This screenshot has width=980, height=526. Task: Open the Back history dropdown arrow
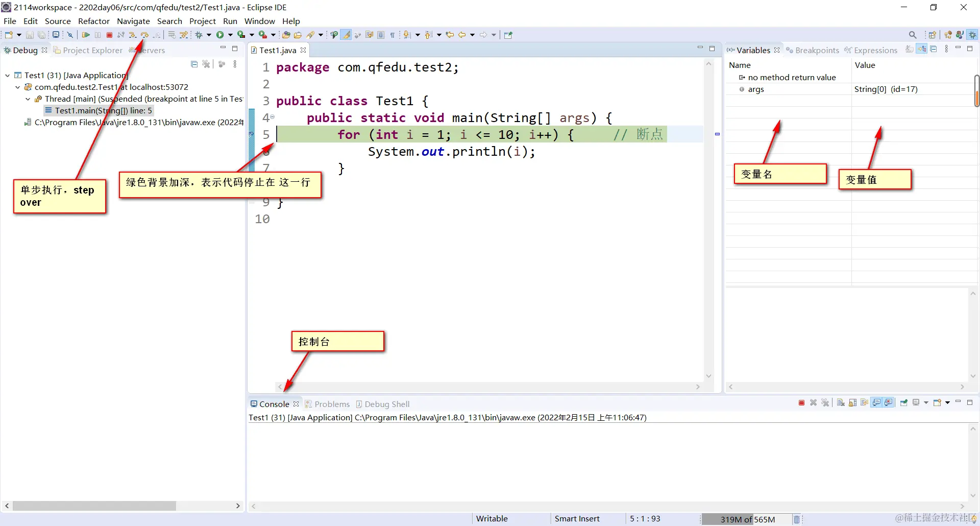[x=472, y=35]
